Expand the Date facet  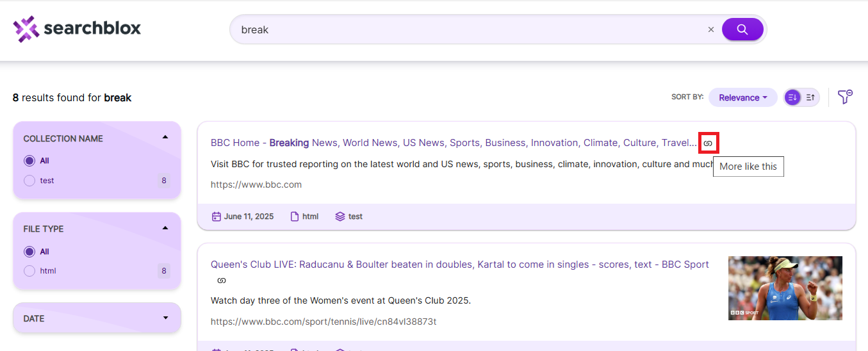pyautogui.click(x=165, y=318)
